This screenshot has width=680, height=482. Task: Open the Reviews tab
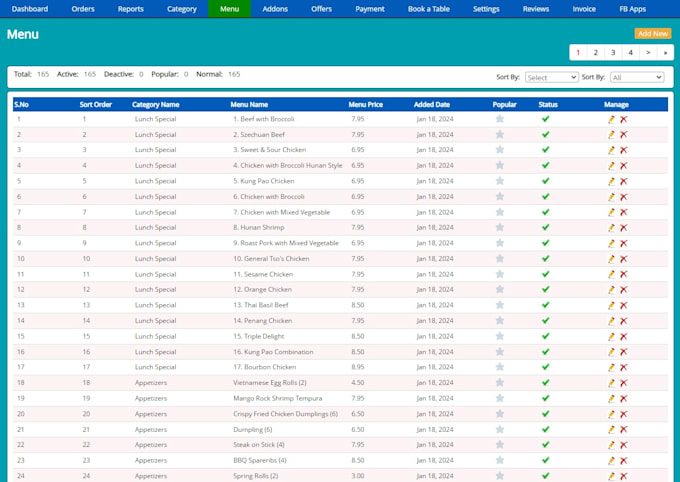[x=536, y=9]
